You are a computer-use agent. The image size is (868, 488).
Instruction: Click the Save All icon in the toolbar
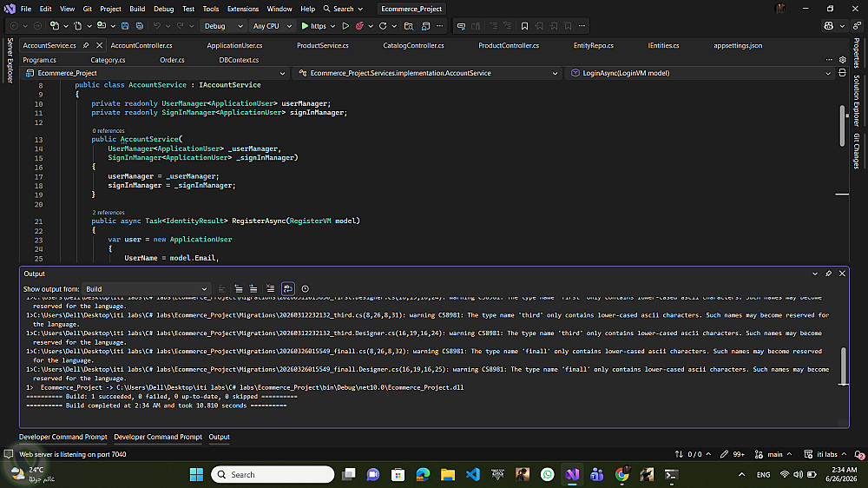coord(140,26)
